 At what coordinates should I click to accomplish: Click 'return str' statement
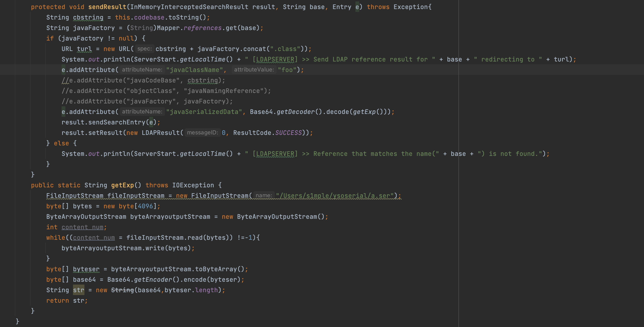(67, 301)
